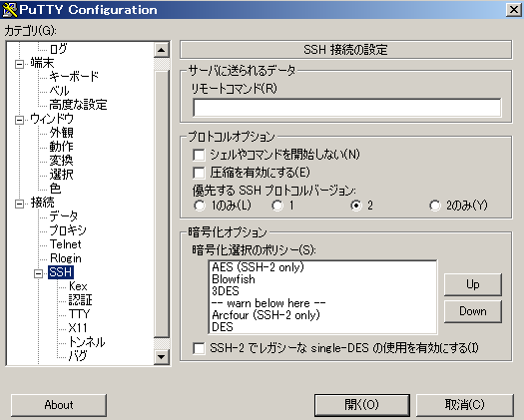Open the 認証 category

[80, 300]
